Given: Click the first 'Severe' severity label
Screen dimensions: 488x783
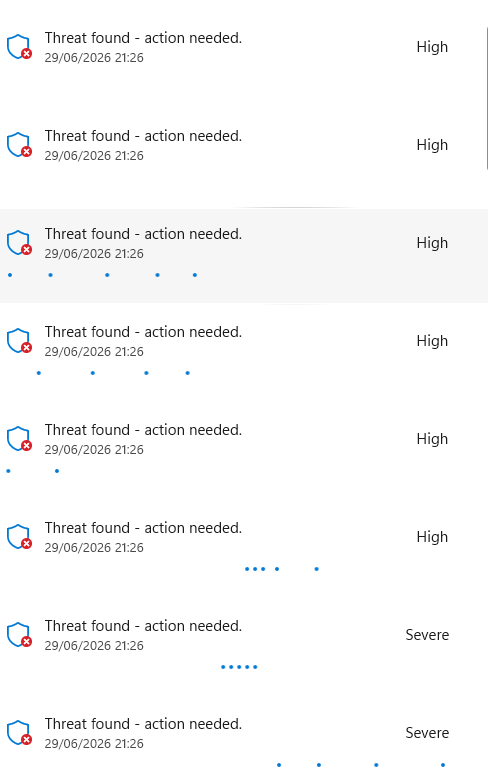Looking at the screenshot, I should [x=427, y=635].
